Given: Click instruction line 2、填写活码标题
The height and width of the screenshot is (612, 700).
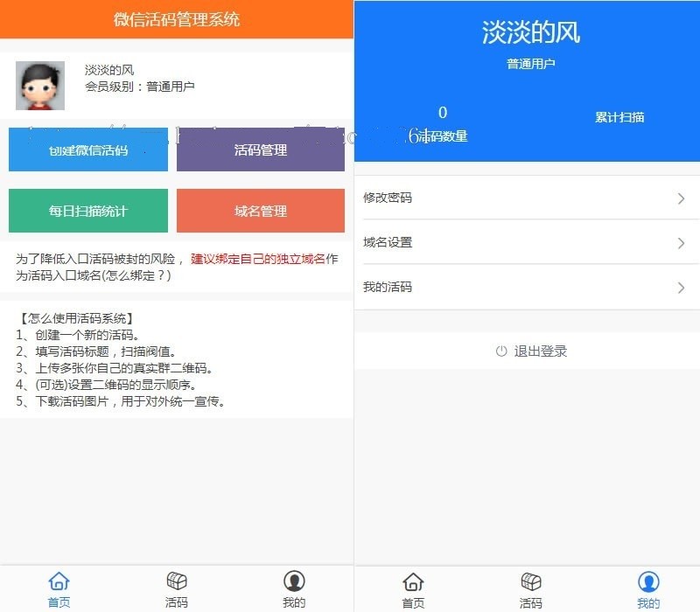Looking at the screenshot, I should [96, 351].
